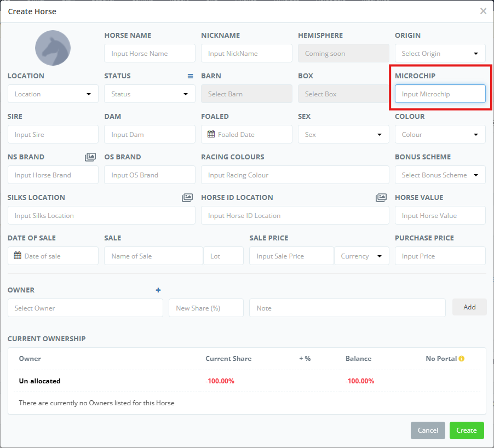Expand the Colour dropdown
Screen dimensions: 494x448
tap(440, 135)
